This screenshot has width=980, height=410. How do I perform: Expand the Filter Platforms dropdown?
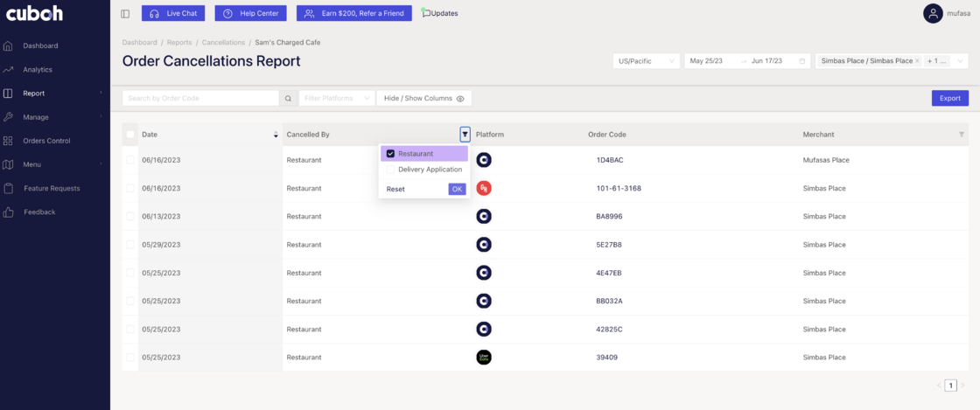(337, 99)
